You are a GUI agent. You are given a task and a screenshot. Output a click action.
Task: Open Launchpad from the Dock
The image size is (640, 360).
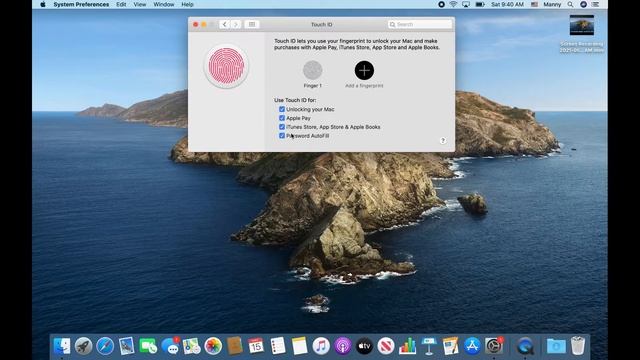click(x=83, y=346)
